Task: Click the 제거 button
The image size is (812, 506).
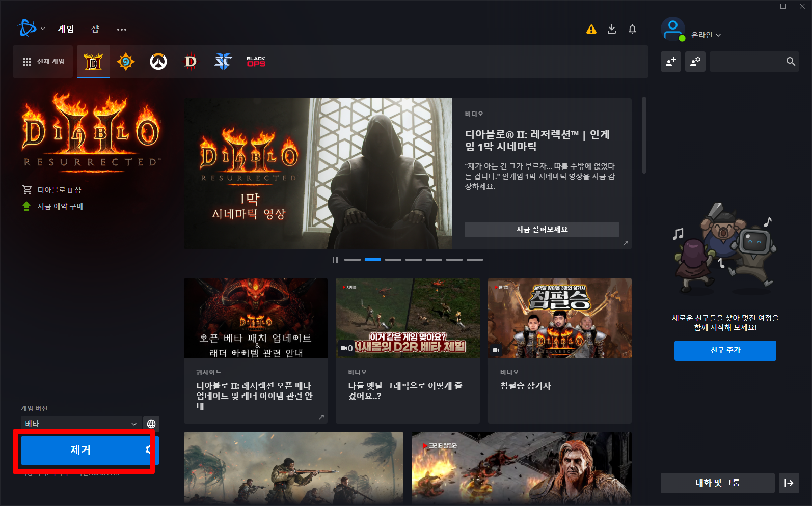Action: pyautogui.click(x=80, y=450)
